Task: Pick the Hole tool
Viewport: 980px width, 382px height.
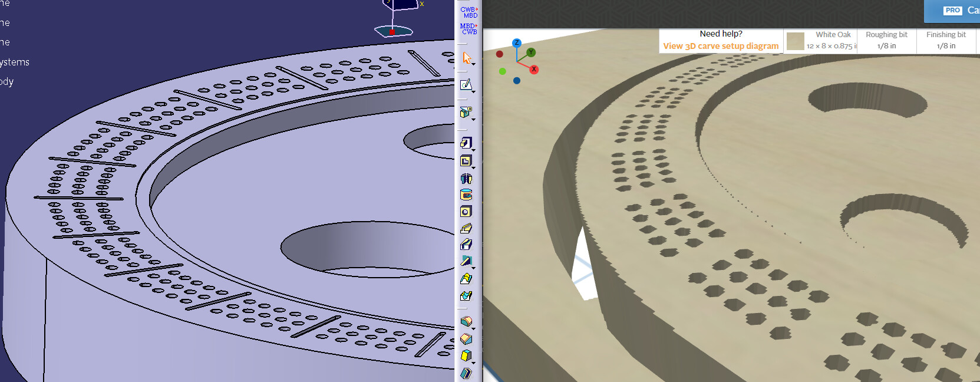Action: (x=466, y=212)
